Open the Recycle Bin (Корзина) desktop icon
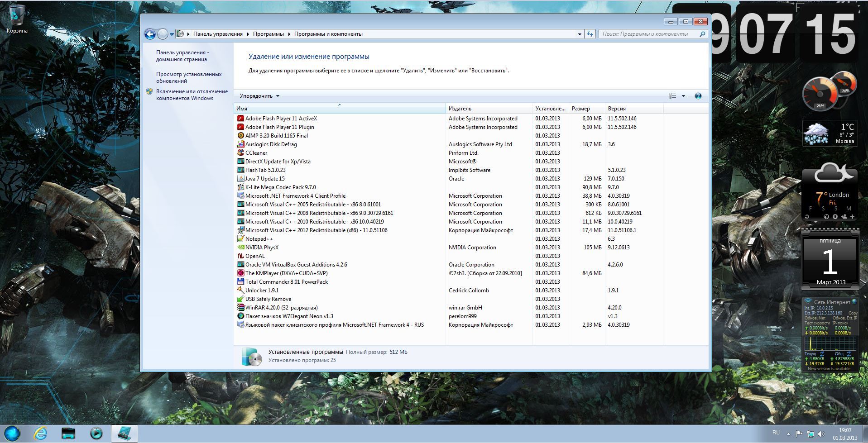Image resolution: width=868 pixels, height=443 pixels. pos(17,19)
